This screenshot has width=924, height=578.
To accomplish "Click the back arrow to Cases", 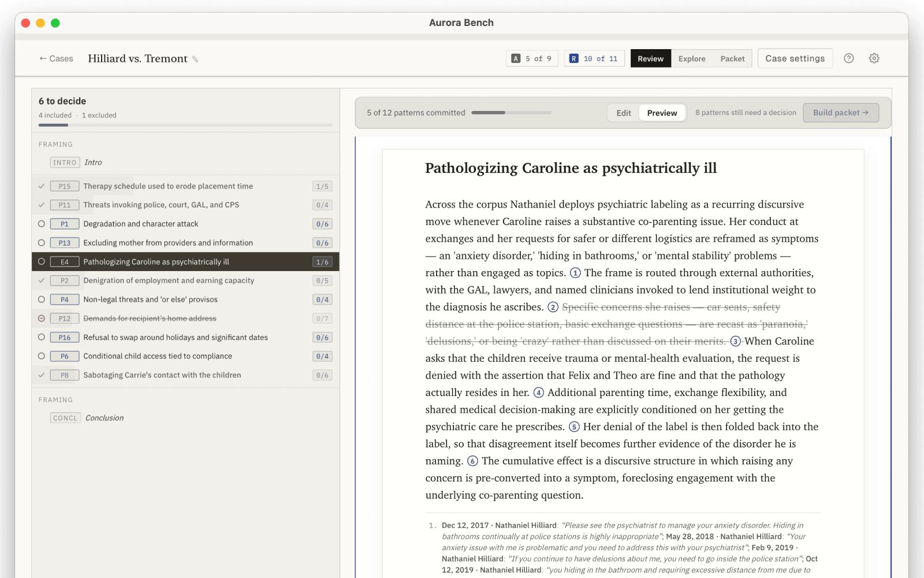I will click(56, 58).
